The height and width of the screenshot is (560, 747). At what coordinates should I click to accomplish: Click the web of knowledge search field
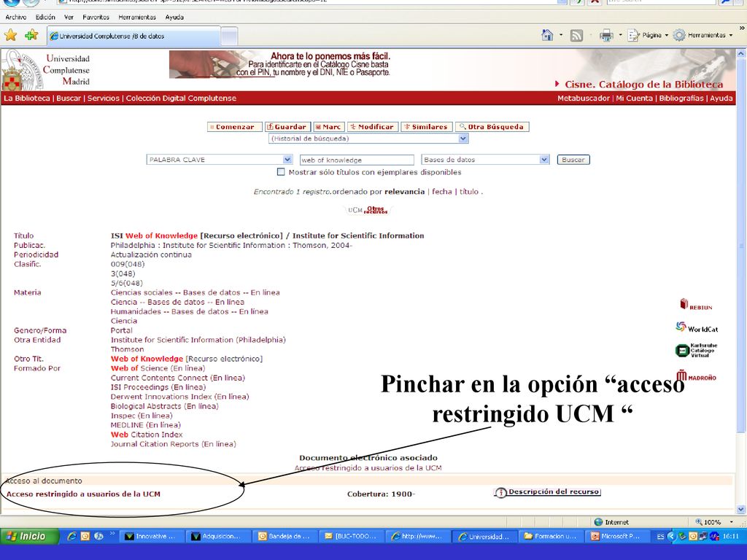[x=357, y=160]
